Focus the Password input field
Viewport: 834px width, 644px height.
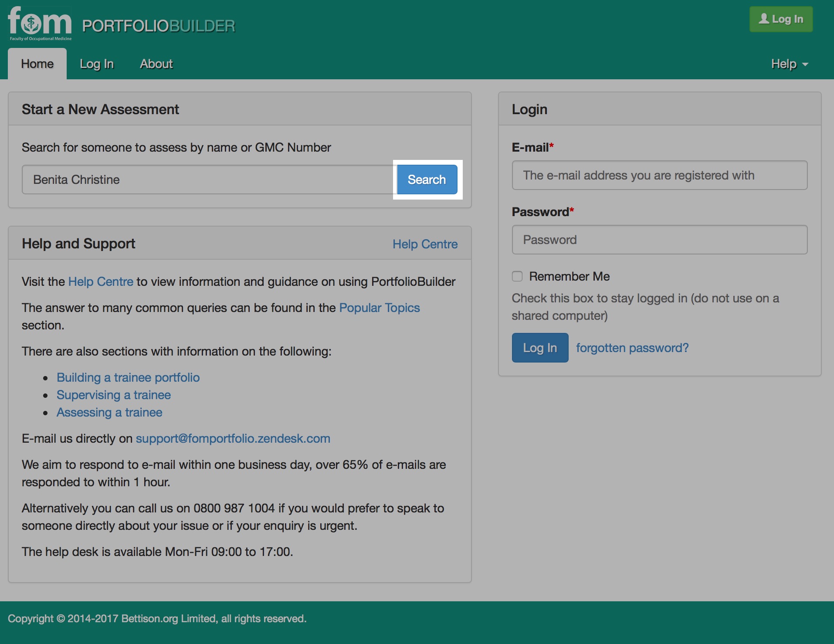coord(660,240)
